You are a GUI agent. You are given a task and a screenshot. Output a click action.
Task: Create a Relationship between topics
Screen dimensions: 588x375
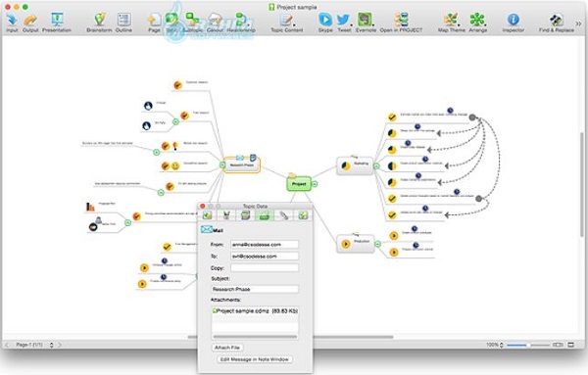coord(241,23)
